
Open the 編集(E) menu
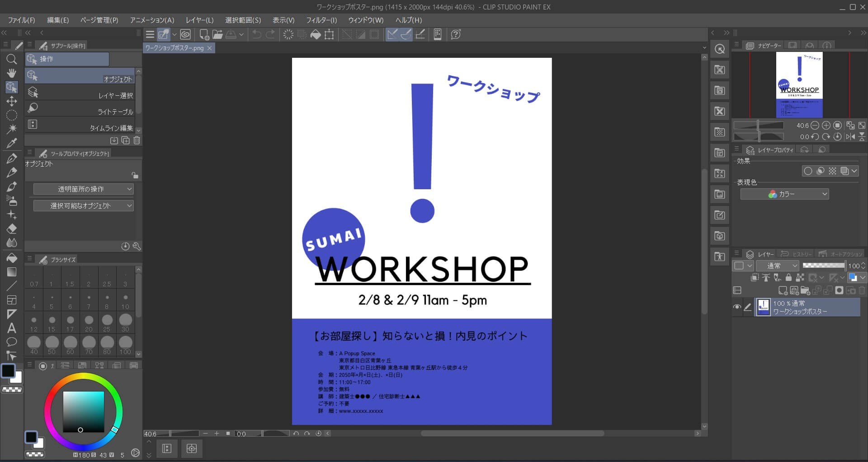click(58, 20)
